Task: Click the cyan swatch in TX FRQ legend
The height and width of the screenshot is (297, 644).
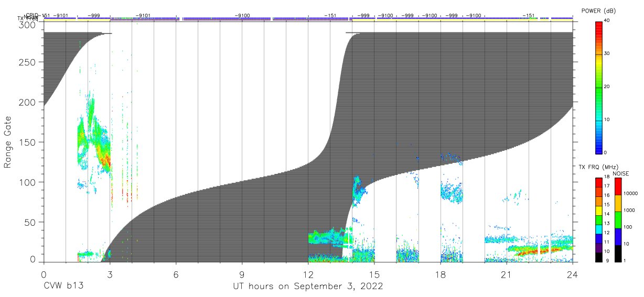Action: [598, 229]
